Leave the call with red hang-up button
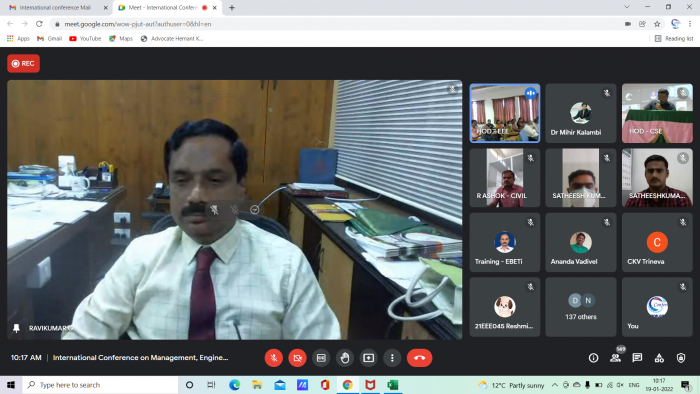 [419, 358]
